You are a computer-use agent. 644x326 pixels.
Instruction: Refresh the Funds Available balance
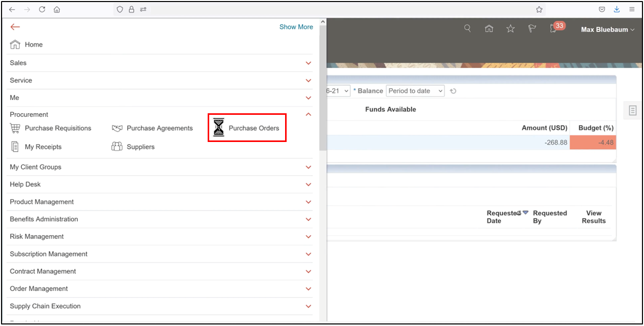click(453, 91)
